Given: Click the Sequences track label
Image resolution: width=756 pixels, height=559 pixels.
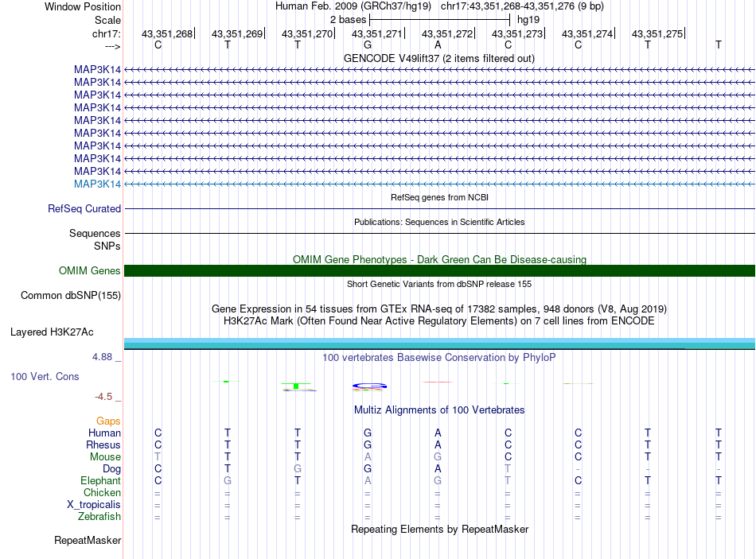Looking at the screenshot, I should pyautogui.click(x=95, y=233).
